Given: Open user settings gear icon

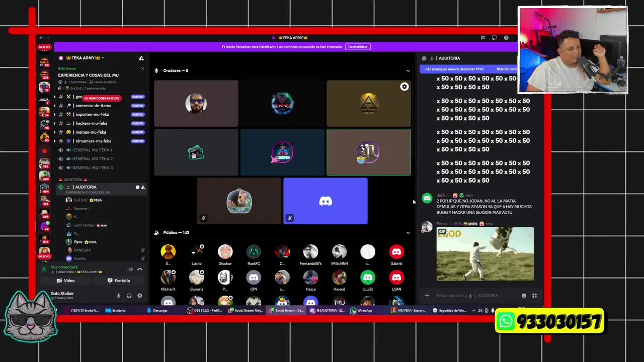Looking at the screenshot, I should [139, 296].
